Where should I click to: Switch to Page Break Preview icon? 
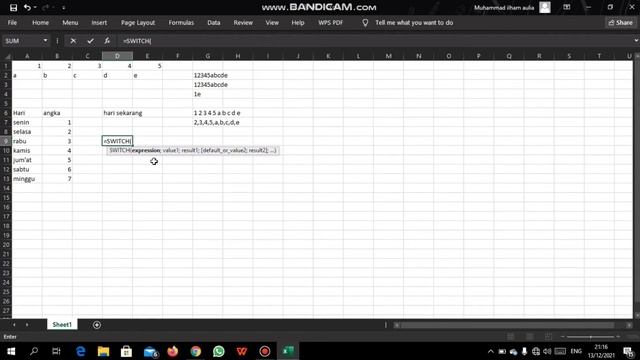click(x=548, y=337)
